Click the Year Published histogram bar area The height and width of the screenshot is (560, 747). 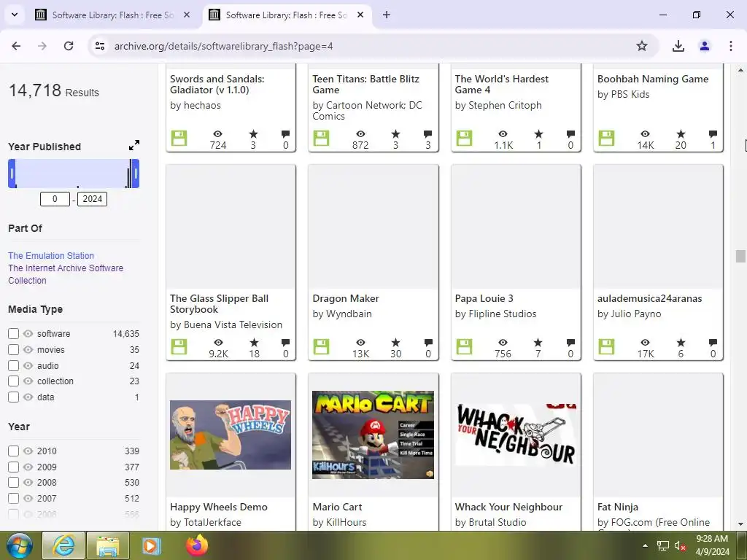tap(74, 174)
